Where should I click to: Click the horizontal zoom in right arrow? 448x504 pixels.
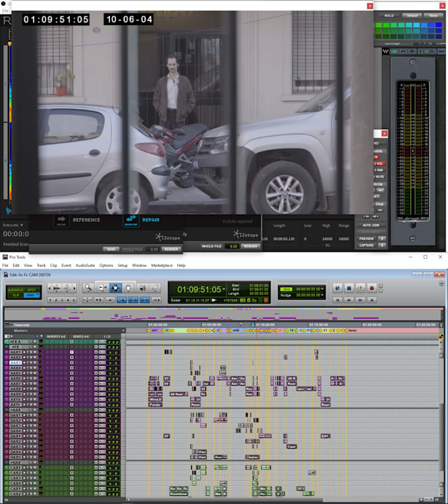click(x=74, y=288)
